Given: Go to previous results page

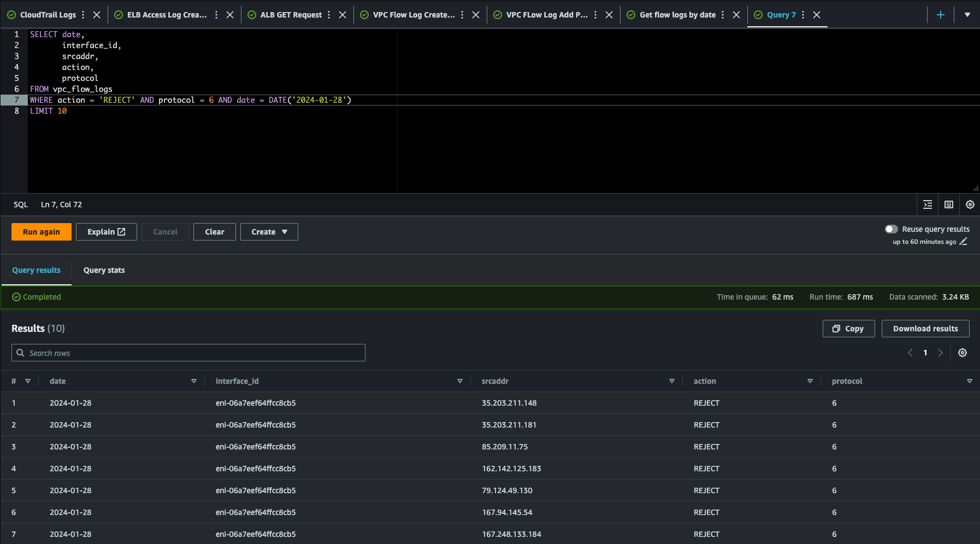Looking at the screenshot, I should 910,353.
